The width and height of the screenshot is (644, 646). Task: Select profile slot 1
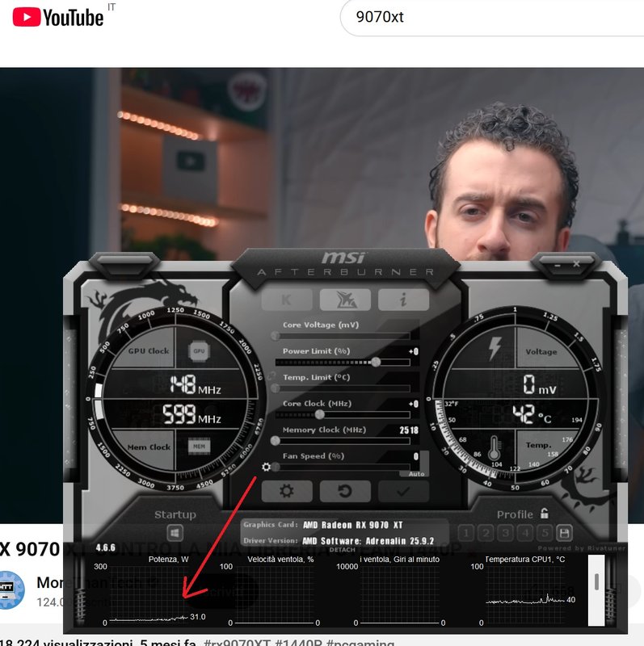[466, 533]
